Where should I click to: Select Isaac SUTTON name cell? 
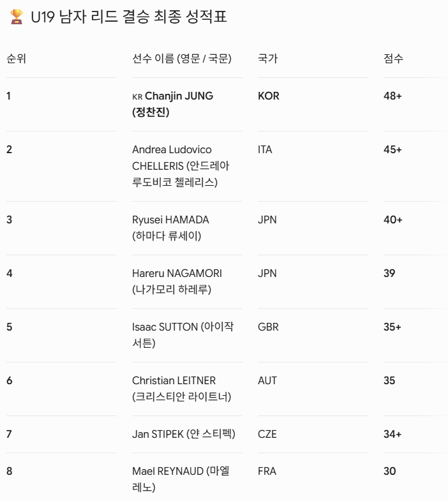183,335
